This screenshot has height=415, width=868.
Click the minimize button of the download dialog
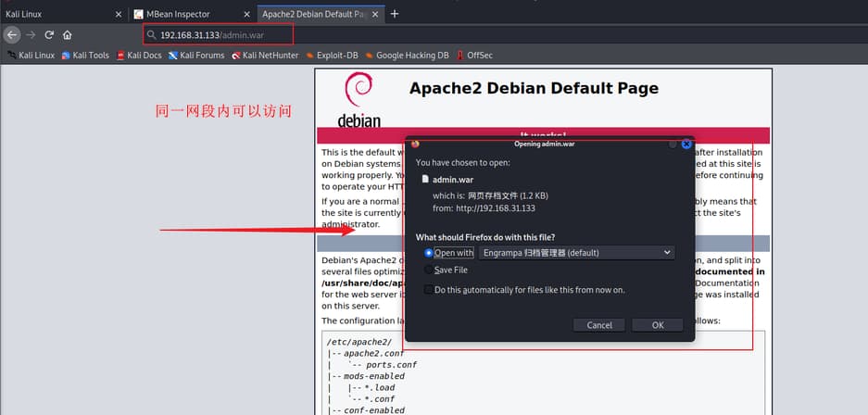pos(673,144)
